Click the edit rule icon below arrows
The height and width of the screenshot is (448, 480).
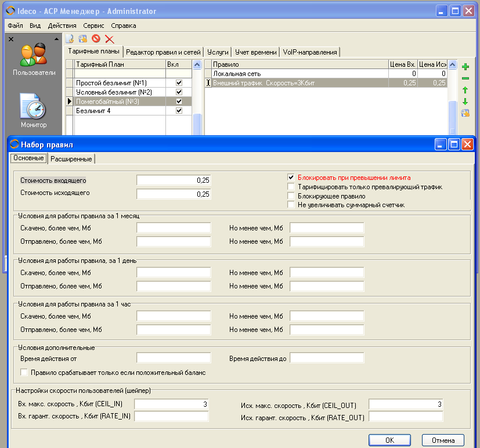pyautogui.click(x=465, y=113)
